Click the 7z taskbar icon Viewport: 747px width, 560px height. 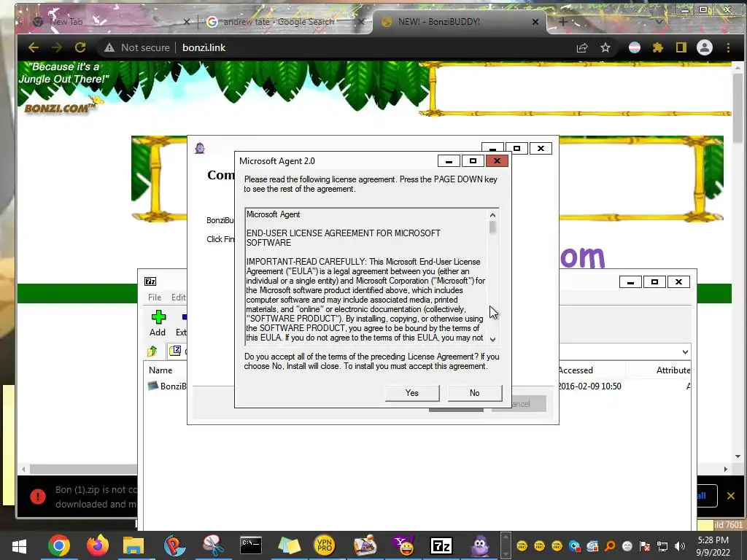click(x=441, y=545)
